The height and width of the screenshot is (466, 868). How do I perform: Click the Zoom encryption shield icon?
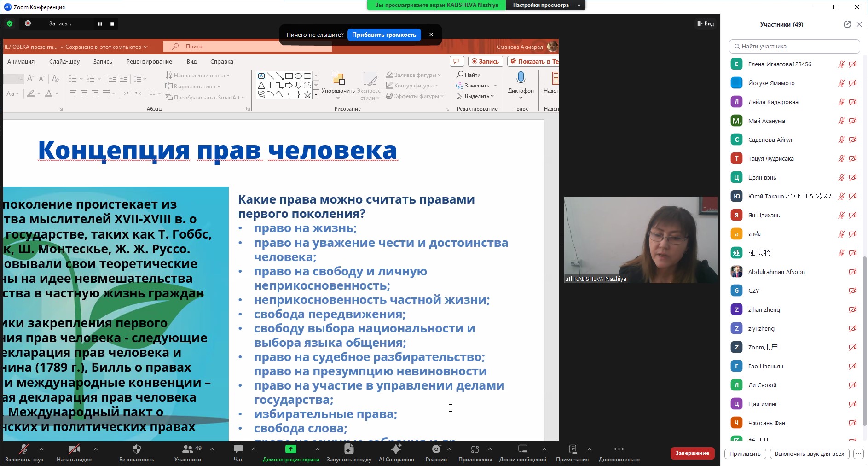point(10,23)
